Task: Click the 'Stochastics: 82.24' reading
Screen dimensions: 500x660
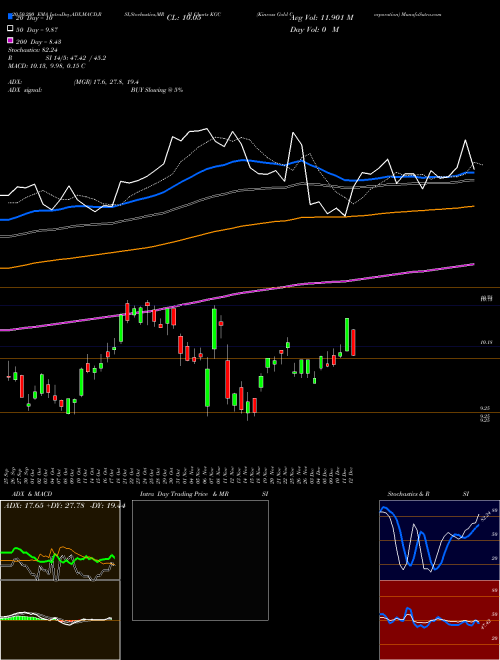Action: point(33,50)
